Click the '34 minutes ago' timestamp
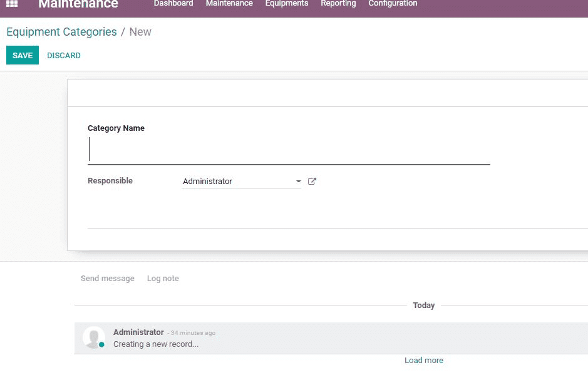Viewport: 588px width, 385px height. 193,333
